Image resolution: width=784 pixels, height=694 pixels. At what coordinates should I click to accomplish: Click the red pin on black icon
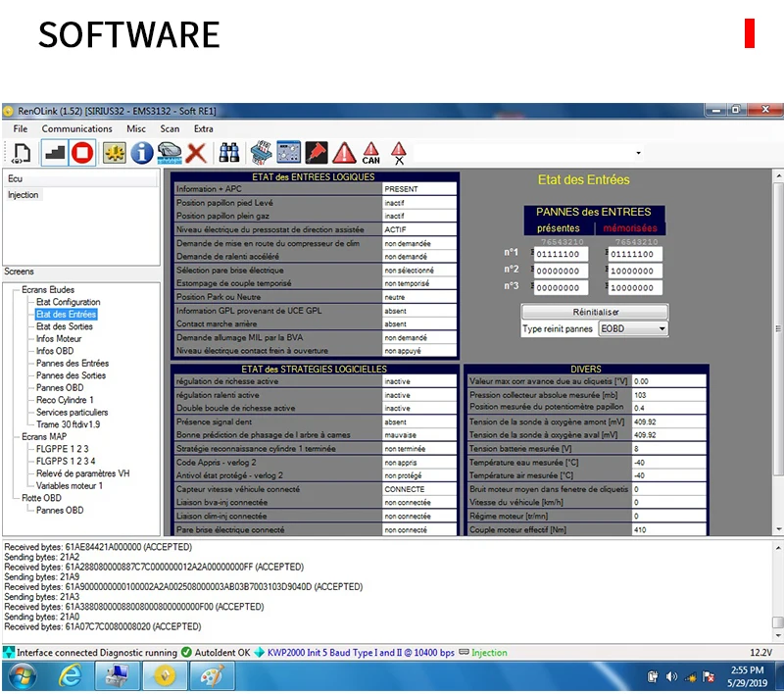(317, 153)
